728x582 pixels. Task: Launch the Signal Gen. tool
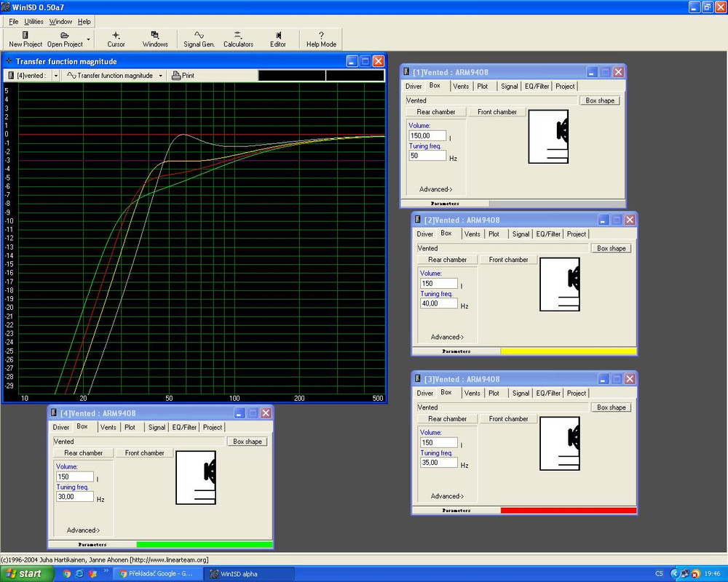click(199, 39)
